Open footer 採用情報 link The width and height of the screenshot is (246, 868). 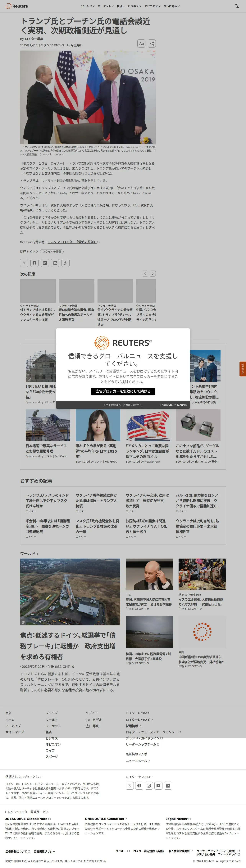pos(134,726)
